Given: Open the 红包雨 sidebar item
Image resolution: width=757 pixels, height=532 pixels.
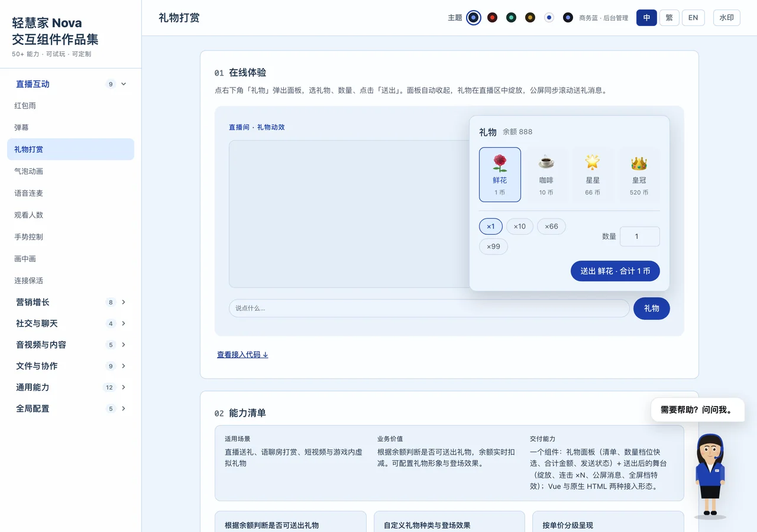Looking at the screenshot, I should [x=71, y=106].
